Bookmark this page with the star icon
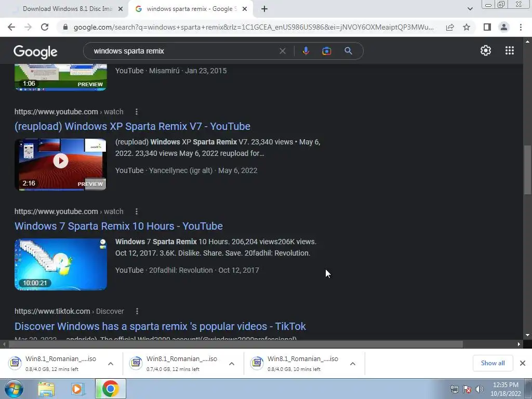Viewport: 532px width, 399px height. (x=467, y=27)
